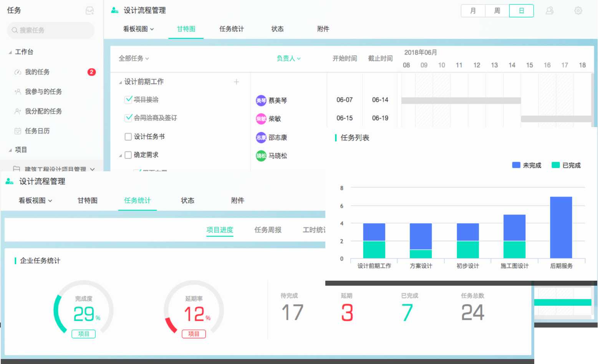
Task: Click the plus icon next to 设计前期工作
Action: (x=237, y=82)
